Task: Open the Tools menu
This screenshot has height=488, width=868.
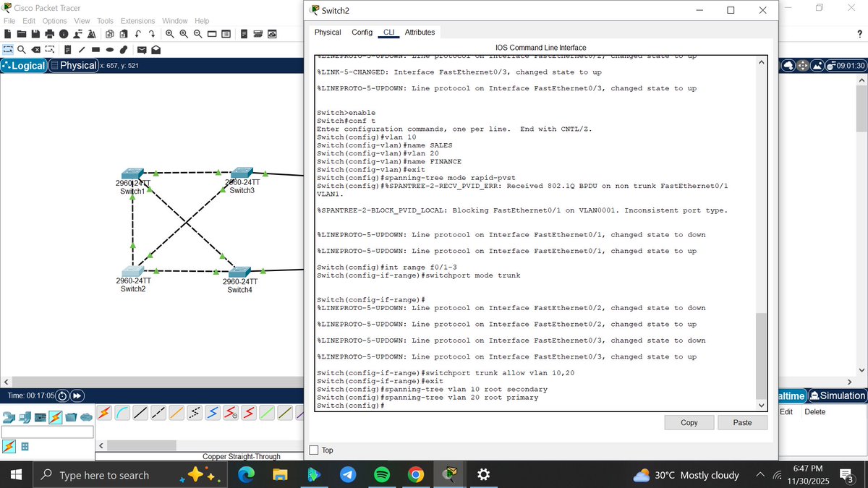Action: click(105, 21)
